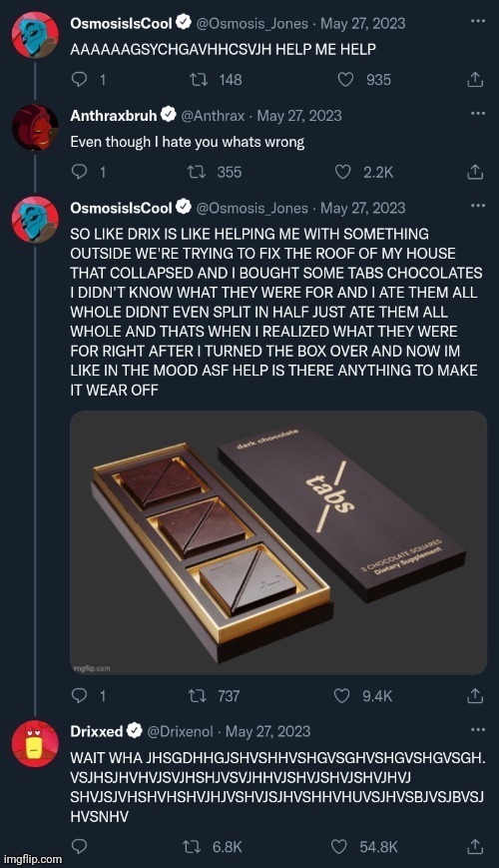Open the Drixxed profile name

[x=96, y=731]
